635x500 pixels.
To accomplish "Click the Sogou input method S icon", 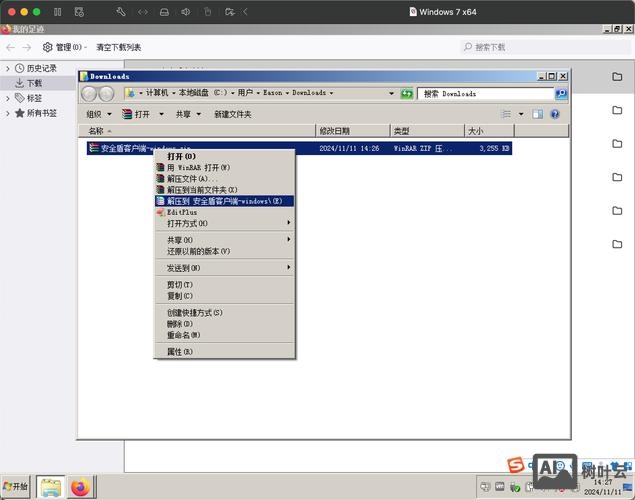I will click(x=516, y=465).
